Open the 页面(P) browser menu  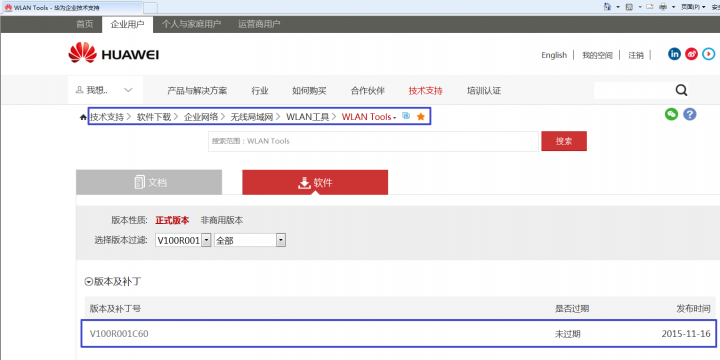(x=692, y=7)
